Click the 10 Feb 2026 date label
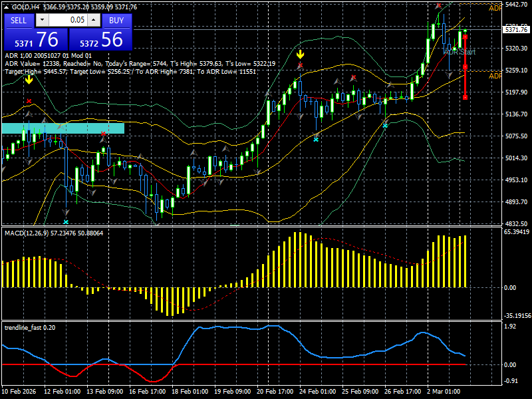Screen dimensions: 532x399 19,392
